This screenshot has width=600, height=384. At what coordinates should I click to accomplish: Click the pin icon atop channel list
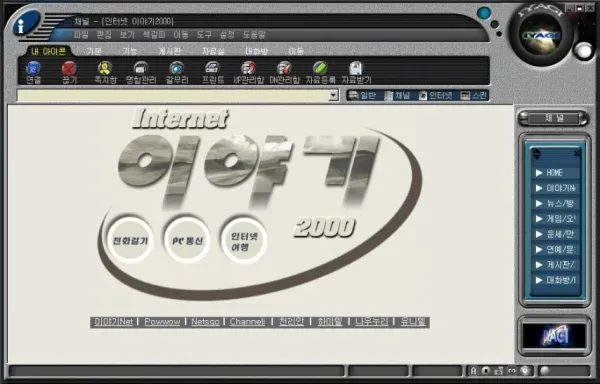536,153
